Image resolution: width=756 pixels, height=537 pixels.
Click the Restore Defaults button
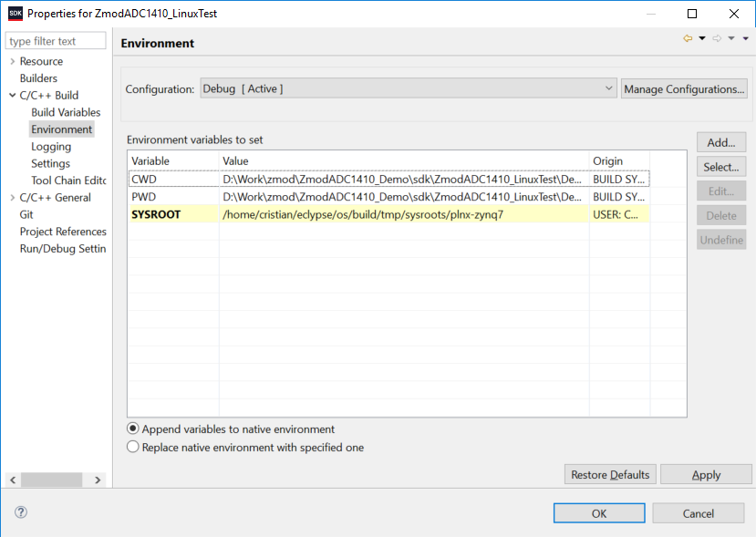pos(610,474)
